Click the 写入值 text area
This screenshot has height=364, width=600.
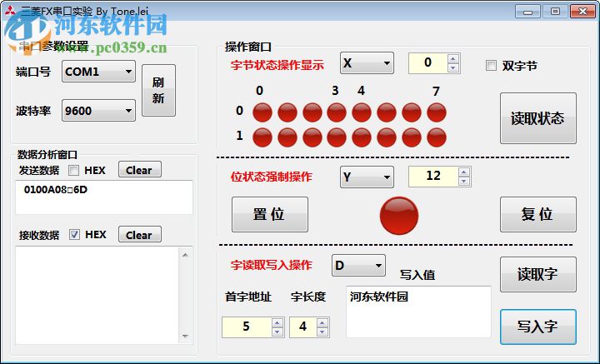[418, 312]
